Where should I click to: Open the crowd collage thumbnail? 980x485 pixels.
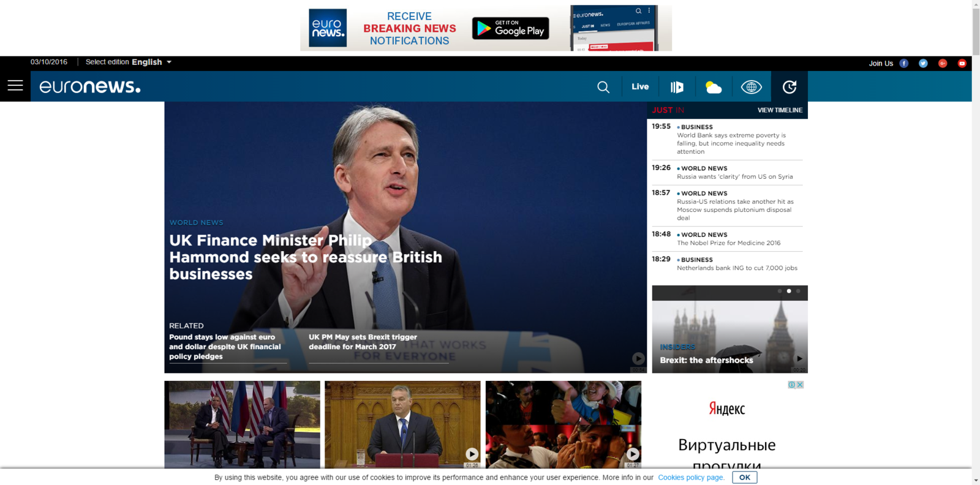click(563, 424)
